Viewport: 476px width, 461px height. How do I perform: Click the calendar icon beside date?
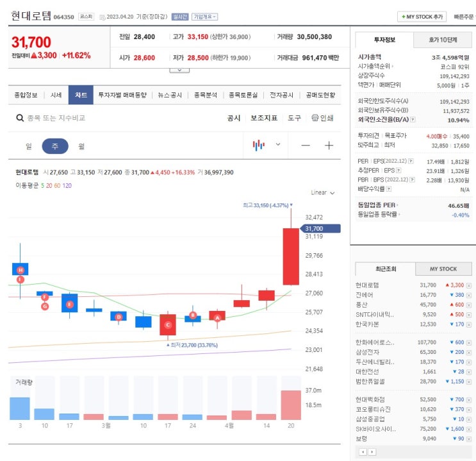[x=103, y=17]
